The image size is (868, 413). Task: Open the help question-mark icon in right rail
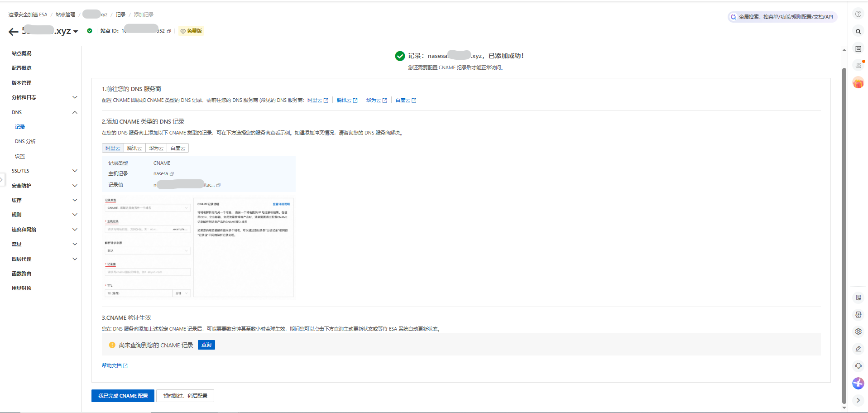858,14
